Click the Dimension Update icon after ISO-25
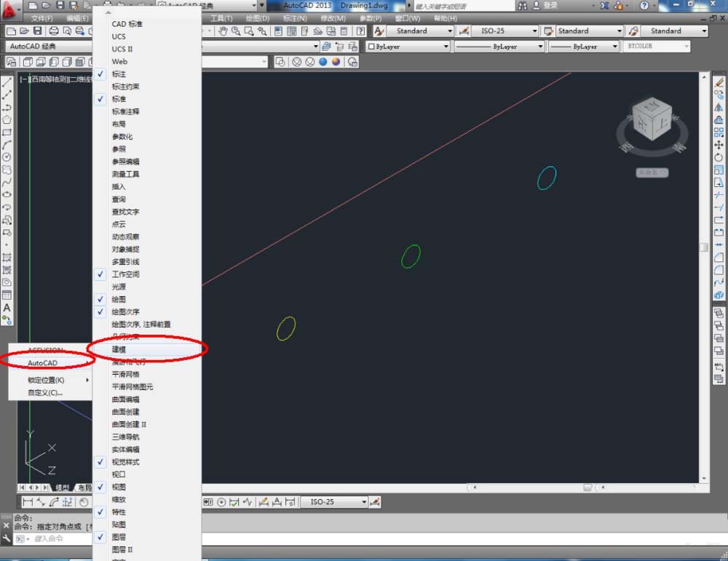Viewport: 728px width, 561px height. [x=375, y=502]
